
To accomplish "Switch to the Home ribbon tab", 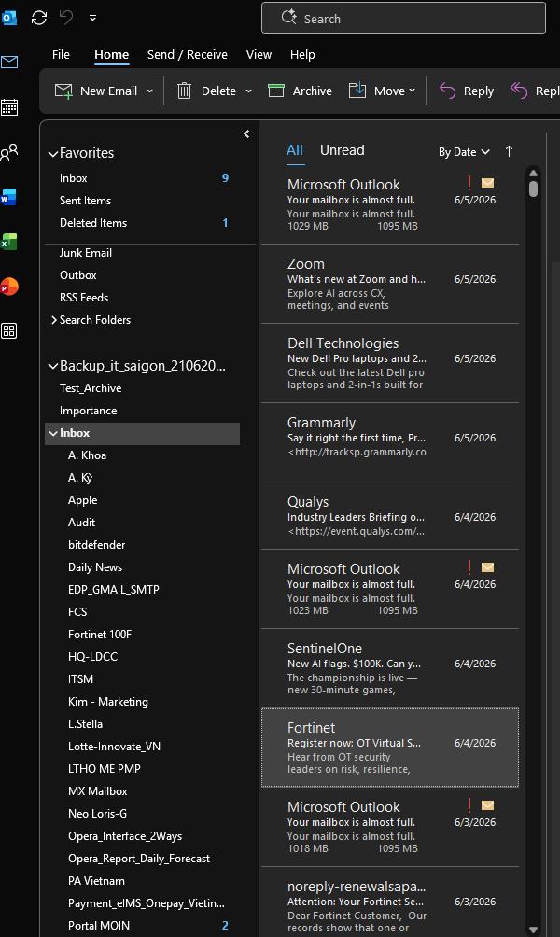I will (112, 54).
